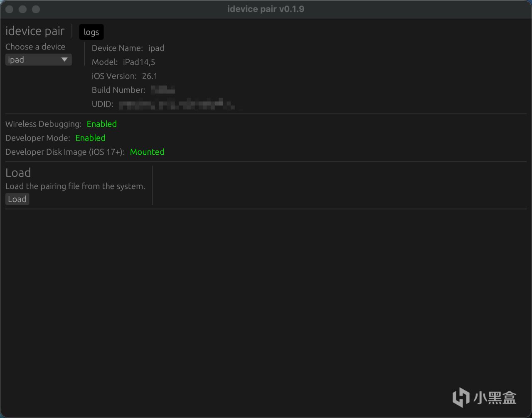Click the iOS Version value 26.1

click(150, 76)
